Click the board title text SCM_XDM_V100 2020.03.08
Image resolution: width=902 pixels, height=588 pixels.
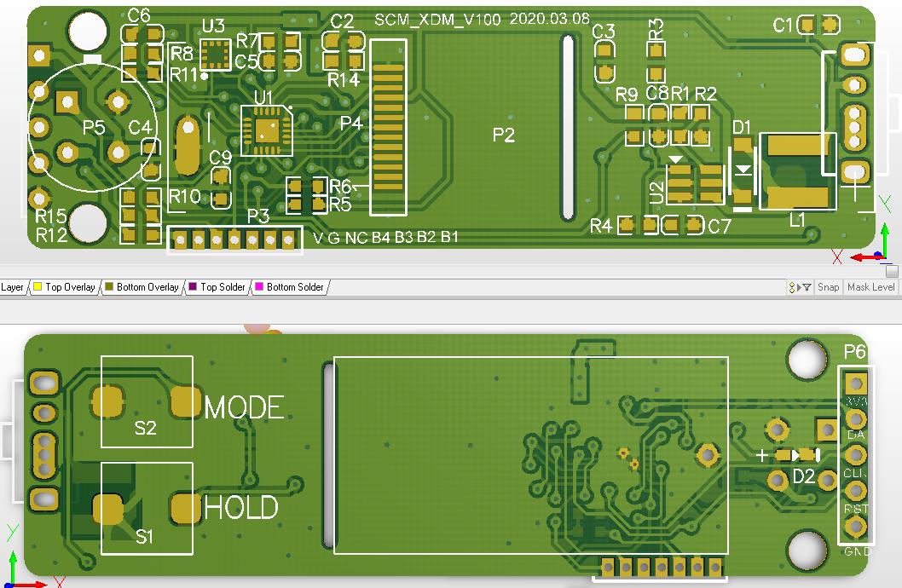(482, 20)
